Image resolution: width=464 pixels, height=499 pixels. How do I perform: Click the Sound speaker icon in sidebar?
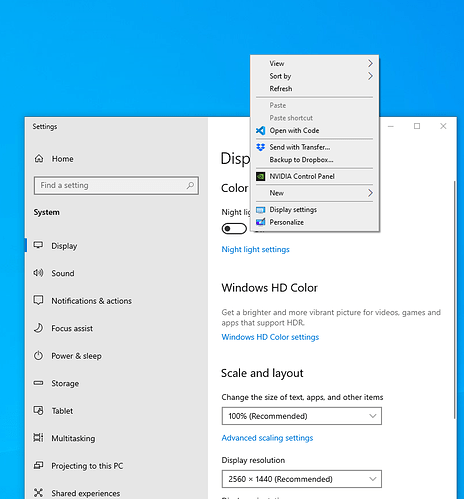[x=38, y=273]
